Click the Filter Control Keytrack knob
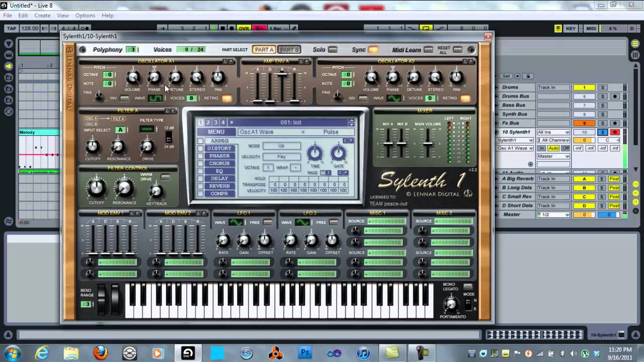 tap(156, 191)
